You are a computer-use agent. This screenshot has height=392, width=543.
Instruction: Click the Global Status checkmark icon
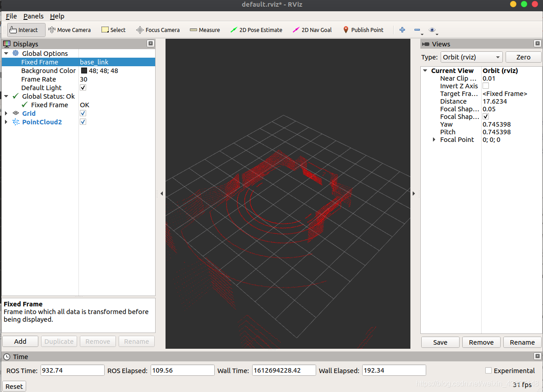(x=16, y=96)
